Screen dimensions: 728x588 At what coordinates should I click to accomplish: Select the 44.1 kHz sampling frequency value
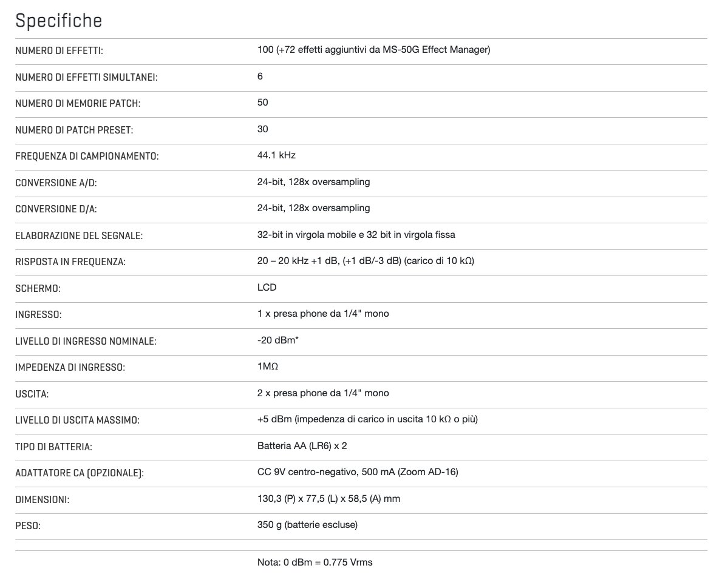pos(276,155)
